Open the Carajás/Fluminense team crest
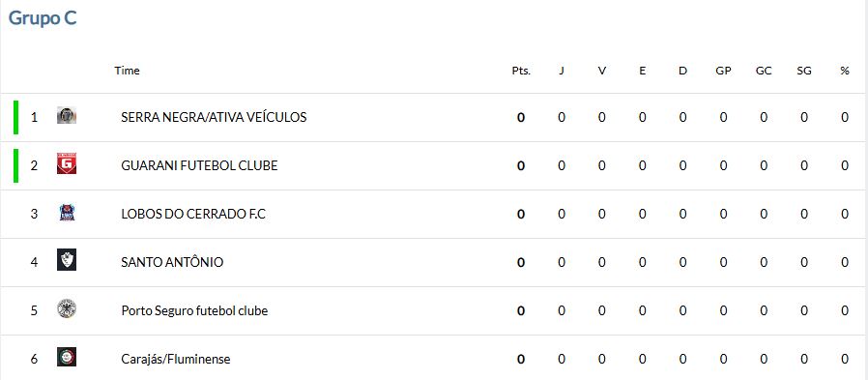The height and width of the screenshot is (380, 868). 67,357
